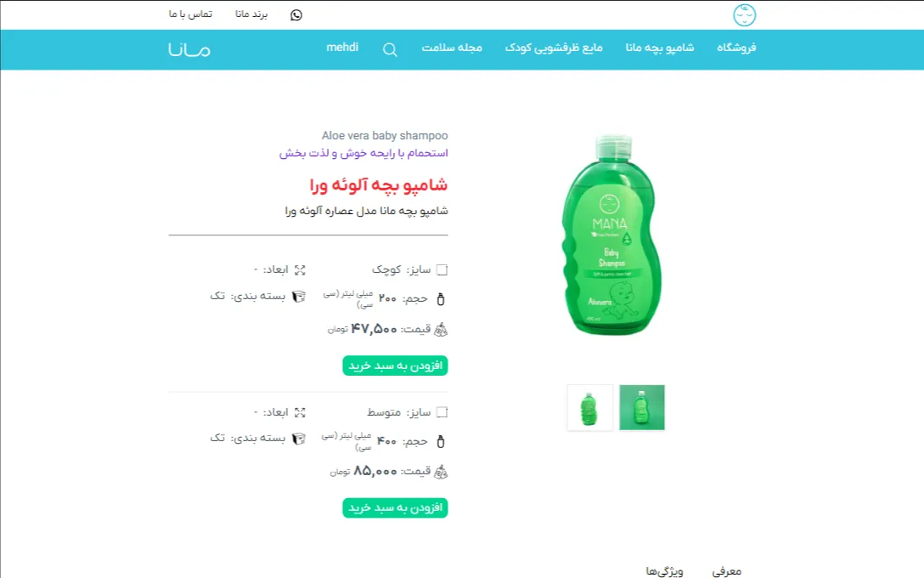Click the search magnifier icon
Screen dimensions: 924x578
[x=390, y=50]
